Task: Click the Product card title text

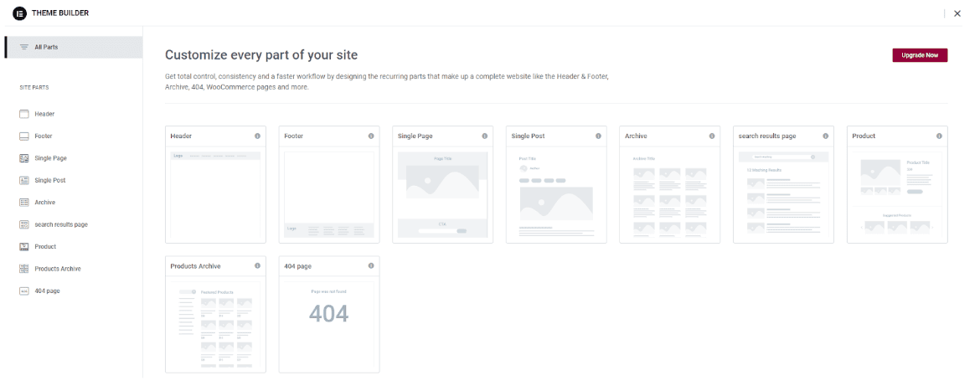Action: tap(864, 136)
